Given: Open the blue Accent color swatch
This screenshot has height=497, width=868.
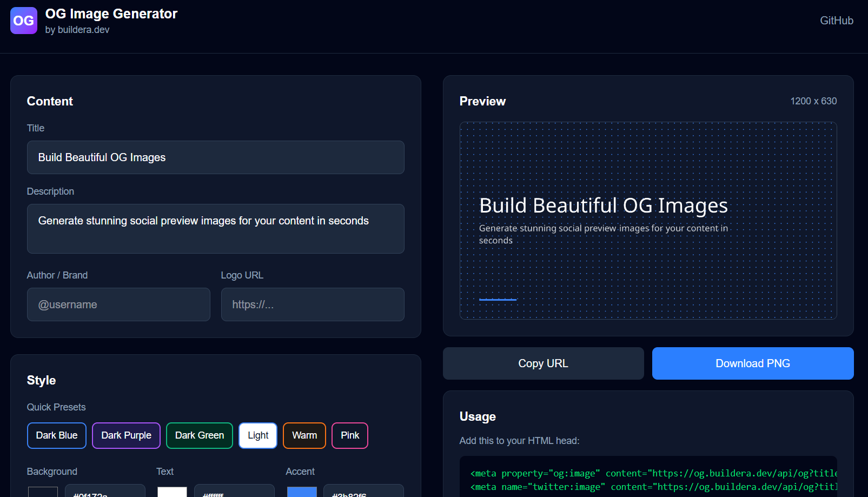Looking at the screenshot, I should click(302, 492).
